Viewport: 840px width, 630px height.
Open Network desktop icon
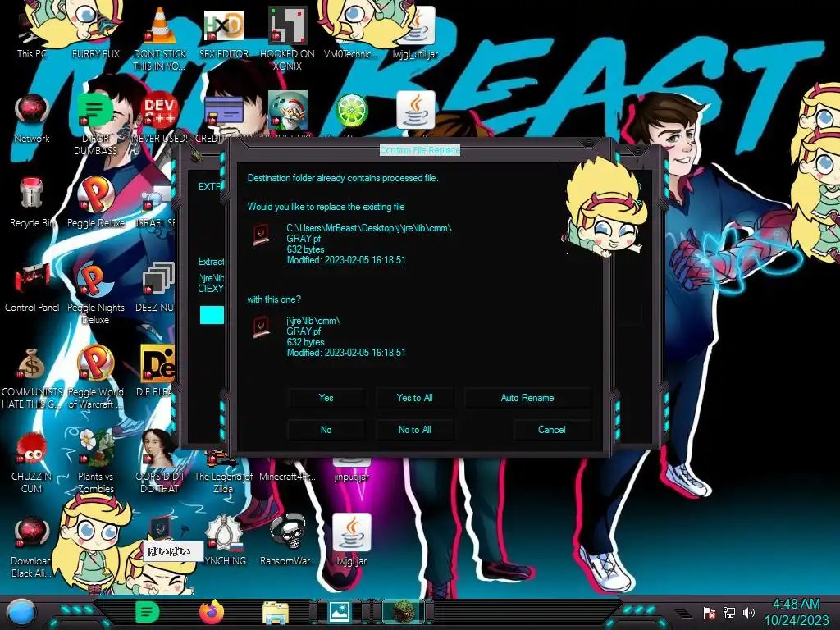tap(32, 118)
